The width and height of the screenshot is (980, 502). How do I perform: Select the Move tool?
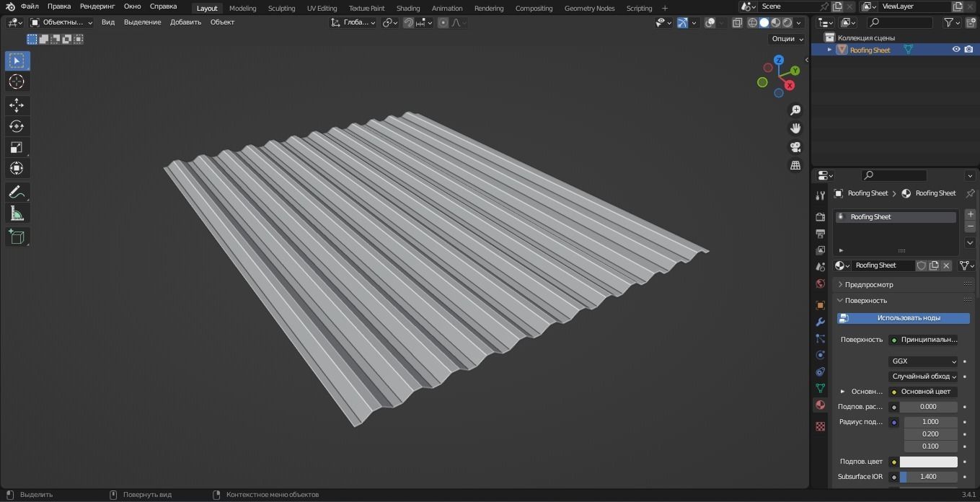16,105
